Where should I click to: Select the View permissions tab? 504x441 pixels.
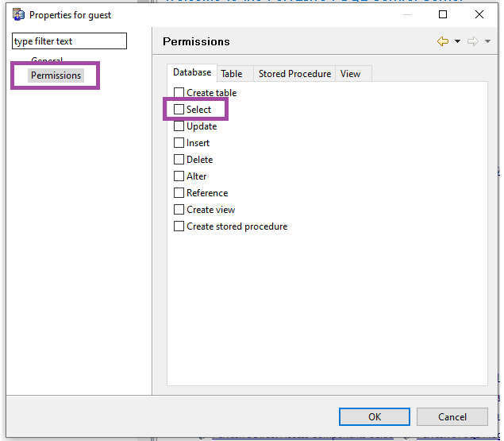tap(350, 74)
